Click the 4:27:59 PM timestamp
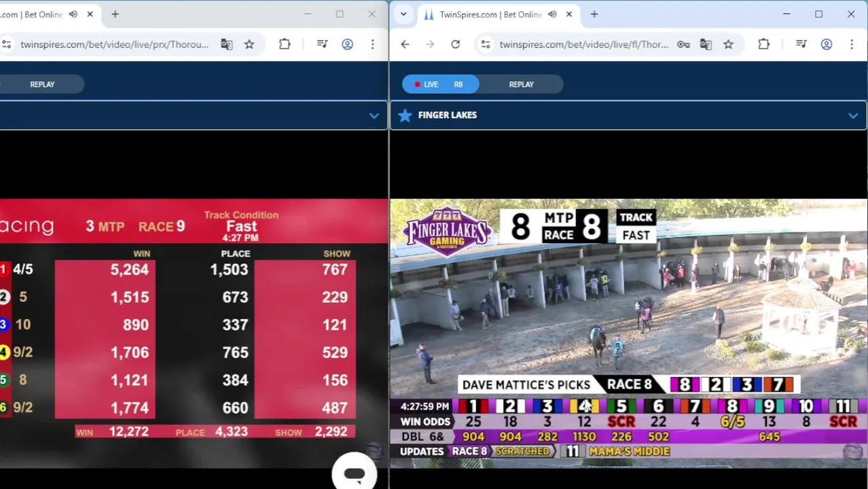The image size is (868, 489). click(x=424, y=406)
